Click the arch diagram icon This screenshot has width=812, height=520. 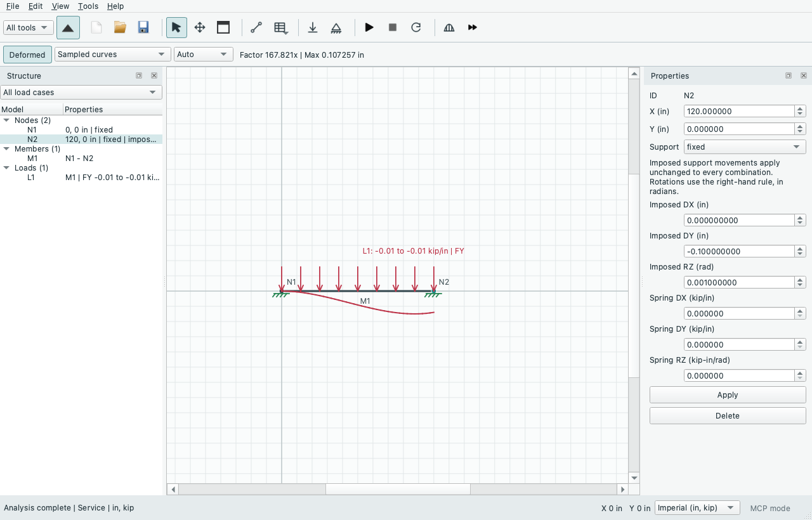tap(449, 27)
